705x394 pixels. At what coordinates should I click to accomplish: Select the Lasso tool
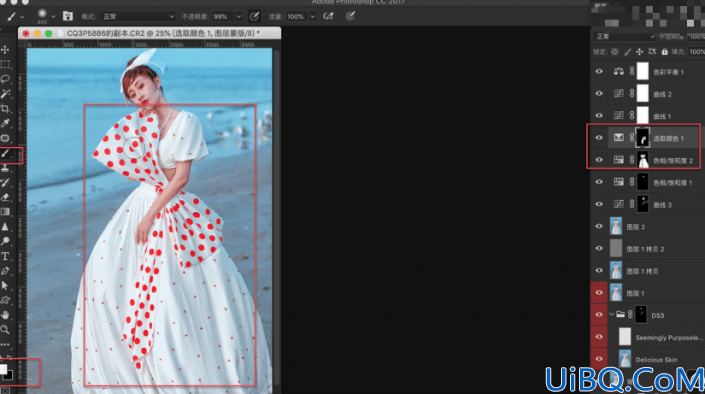pos(5,79)
